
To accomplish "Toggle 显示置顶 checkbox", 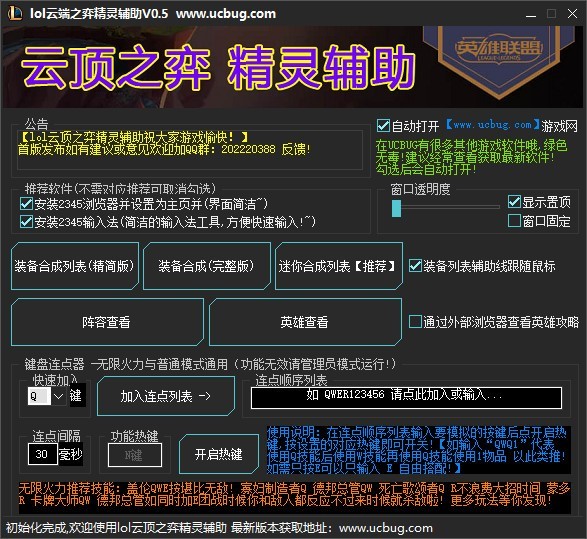I will coord(514,202).
